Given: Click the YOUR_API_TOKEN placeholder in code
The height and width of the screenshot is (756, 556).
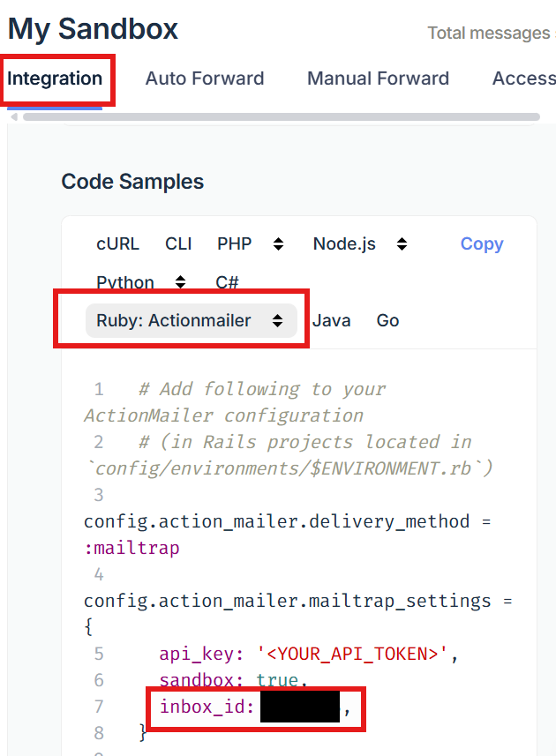Looking at the screenshot, I should (352, 654).
